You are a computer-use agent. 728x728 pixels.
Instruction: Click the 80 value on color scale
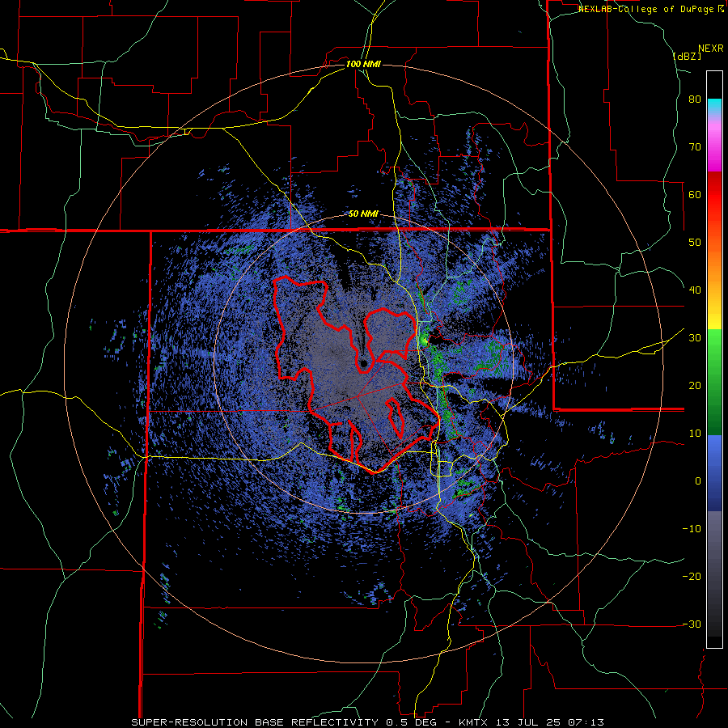coord(695,99)
